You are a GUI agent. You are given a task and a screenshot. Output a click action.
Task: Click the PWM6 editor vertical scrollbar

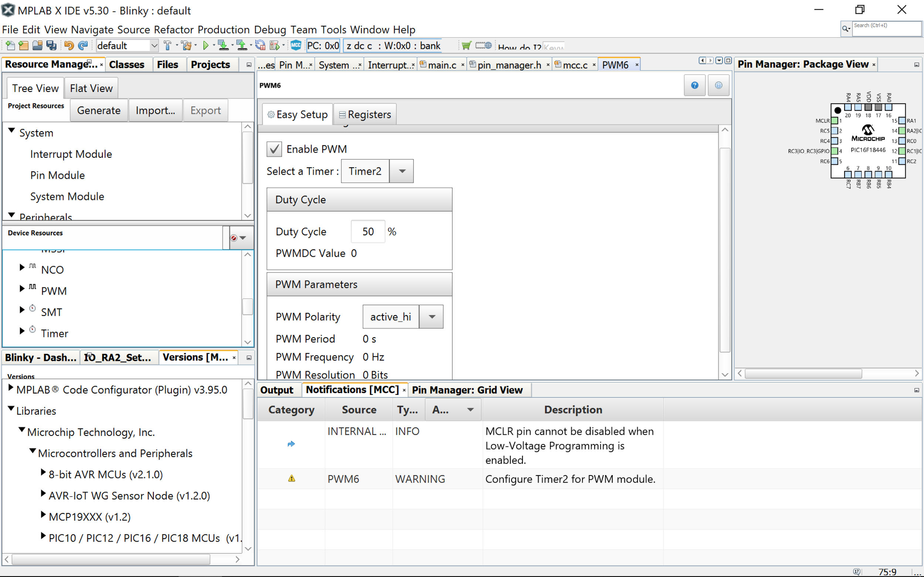725,250
